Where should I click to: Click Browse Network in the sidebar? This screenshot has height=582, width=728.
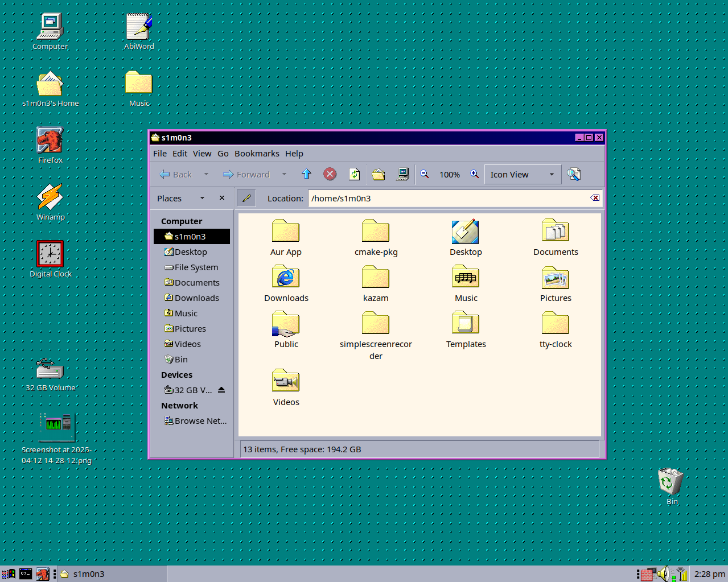200,421
